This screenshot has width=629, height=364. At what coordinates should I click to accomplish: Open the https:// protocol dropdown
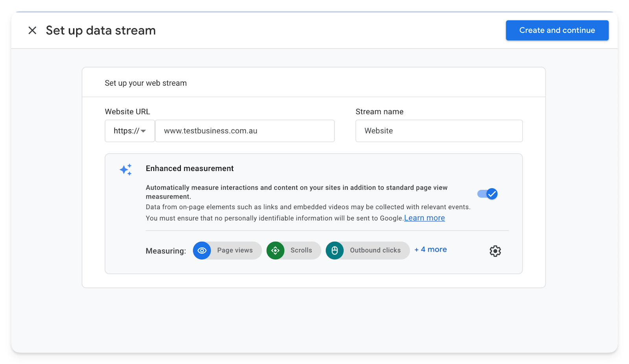[130, 131]
